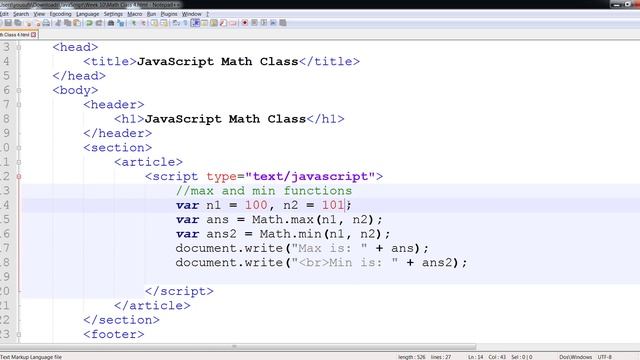
Task: Start macro recording with red dot icon
Action: tap(244, 23)
